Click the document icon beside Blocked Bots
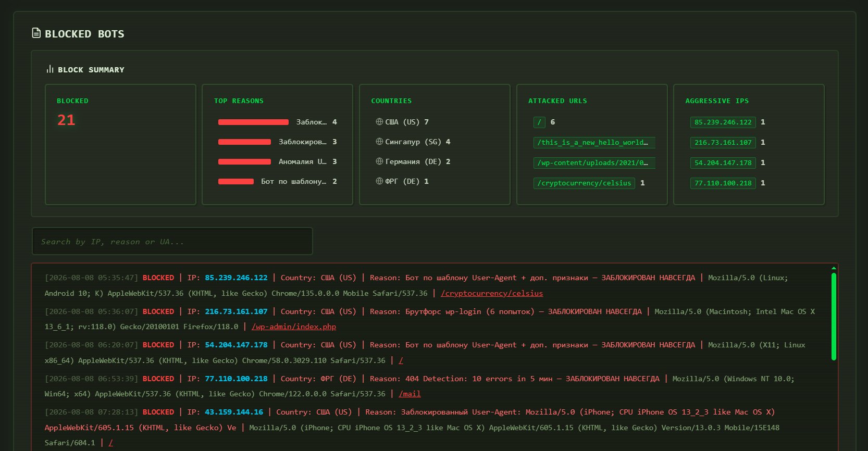Viewport: 868px width, 451px height. click(36, 33)
